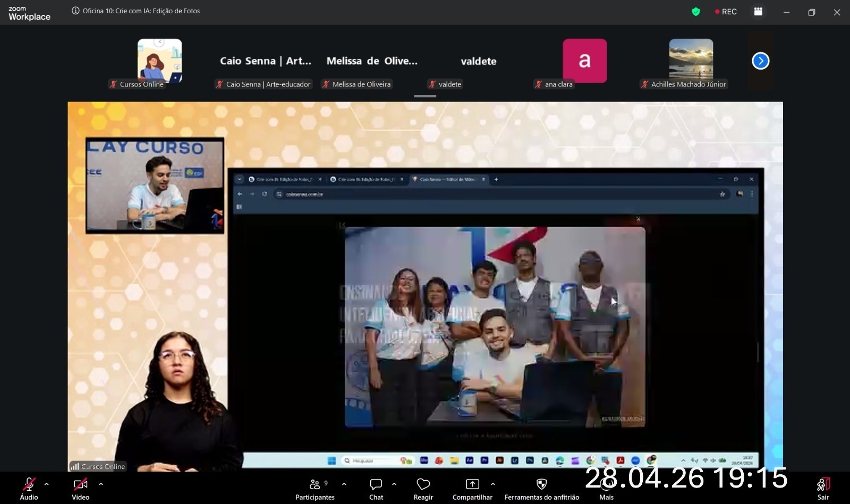Click Compartilhar share screen icon
The image size is (850, 504).
(472, 484)
